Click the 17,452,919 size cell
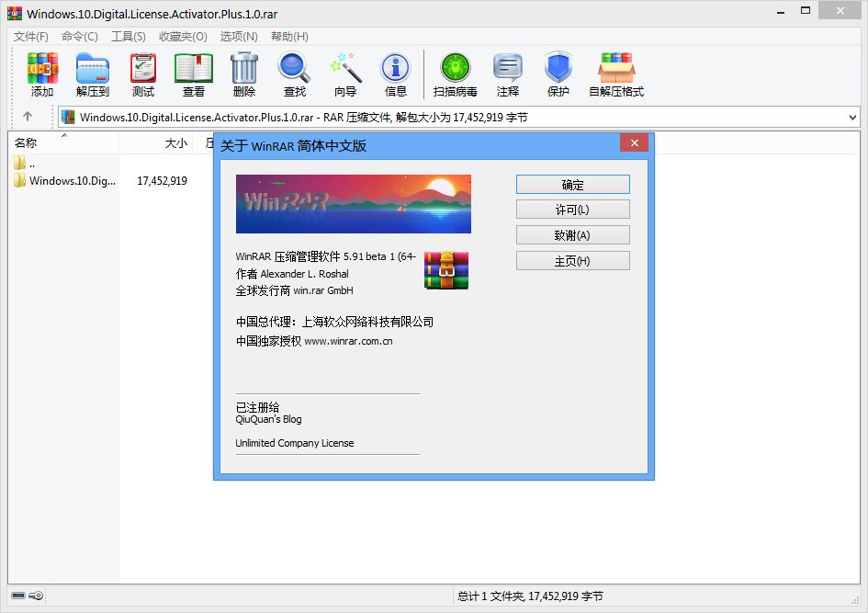Screen dimensions: 868x613 pyautogui.click(x=163, y=180)
